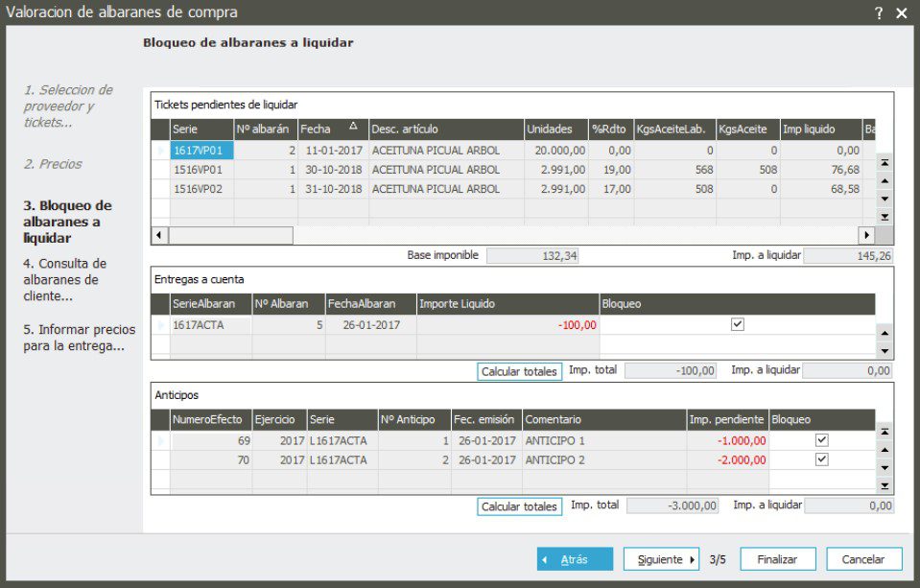Screen dimensions: 920x588
Task: Jump to first row in Tickets pendientes grid
Action: pos(885,163)
